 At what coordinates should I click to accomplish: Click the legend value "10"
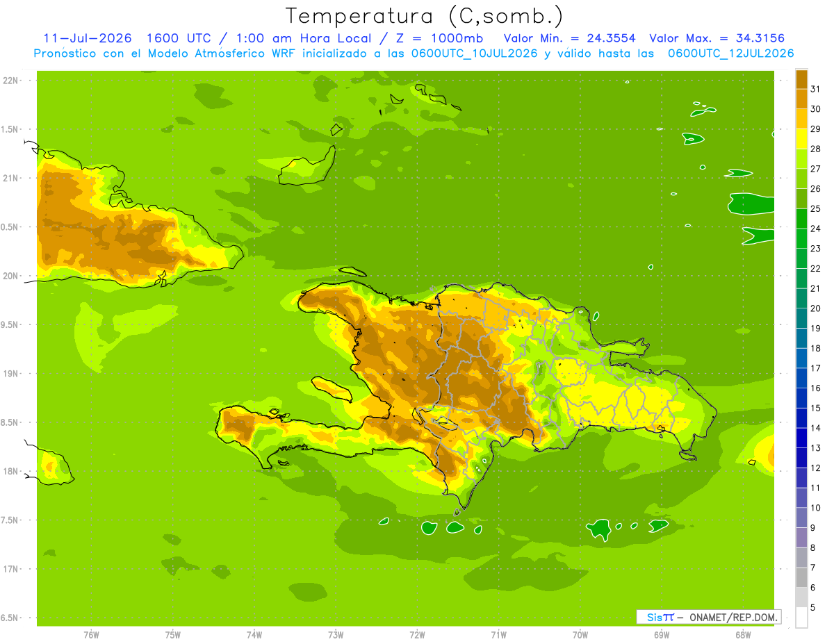tap(816, 508)
